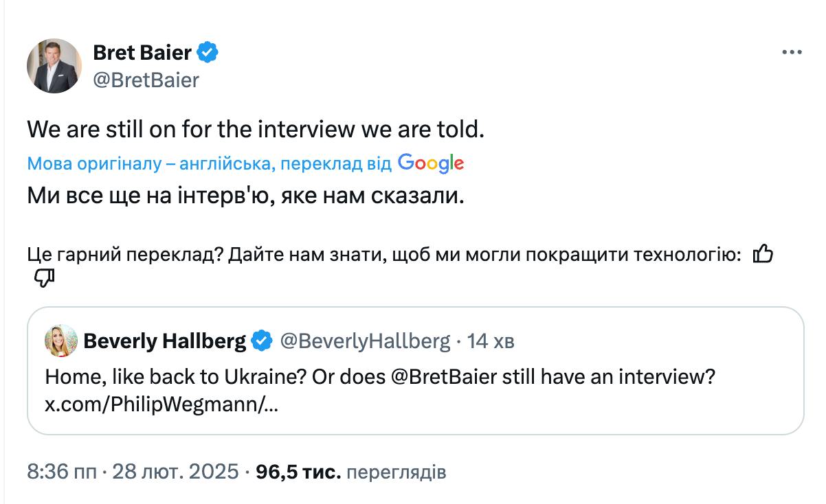Click the @BretBaier handle under the name
This screenshot has height=504, width=826.
[x=146, y=80]
